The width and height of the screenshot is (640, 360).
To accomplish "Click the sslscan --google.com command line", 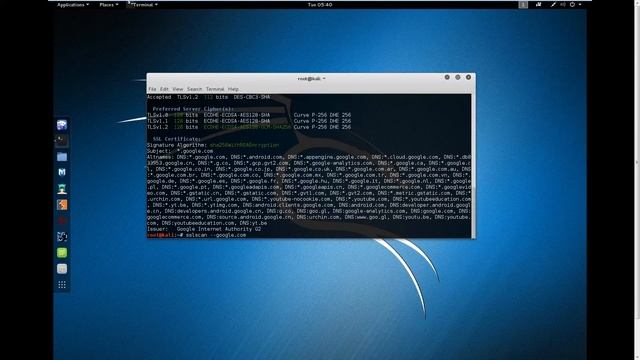I will (197, 235).
